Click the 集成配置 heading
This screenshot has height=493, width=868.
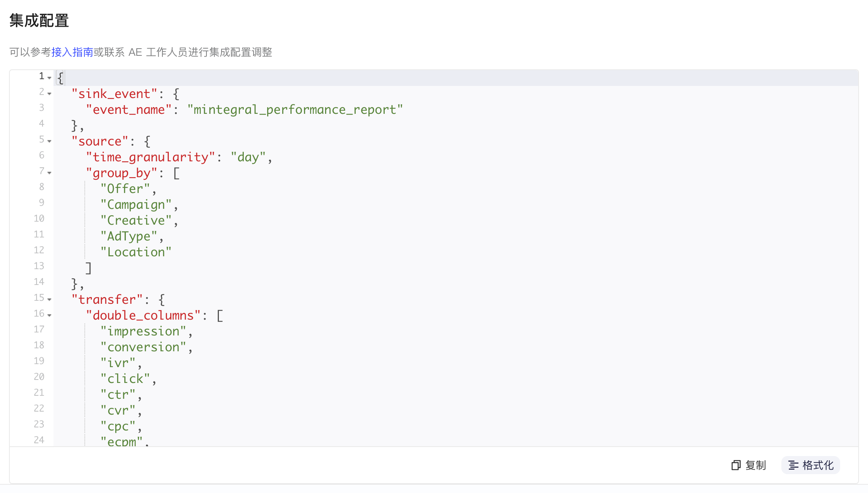(39, 21)
